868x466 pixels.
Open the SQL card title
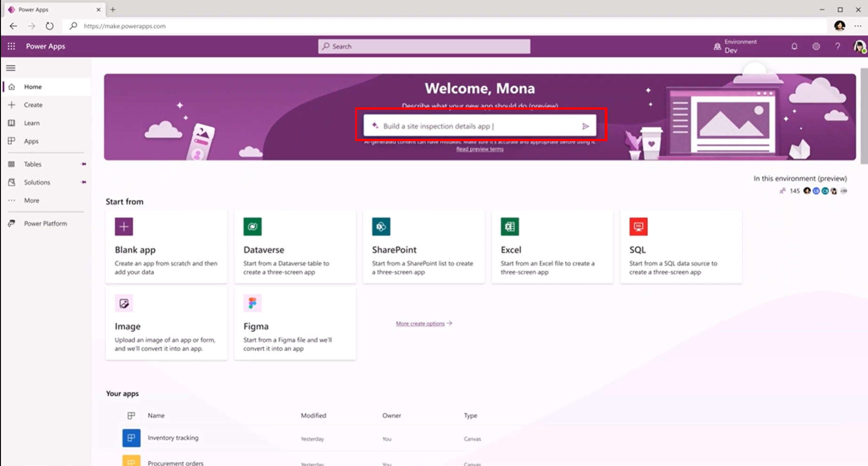point(637,250)
